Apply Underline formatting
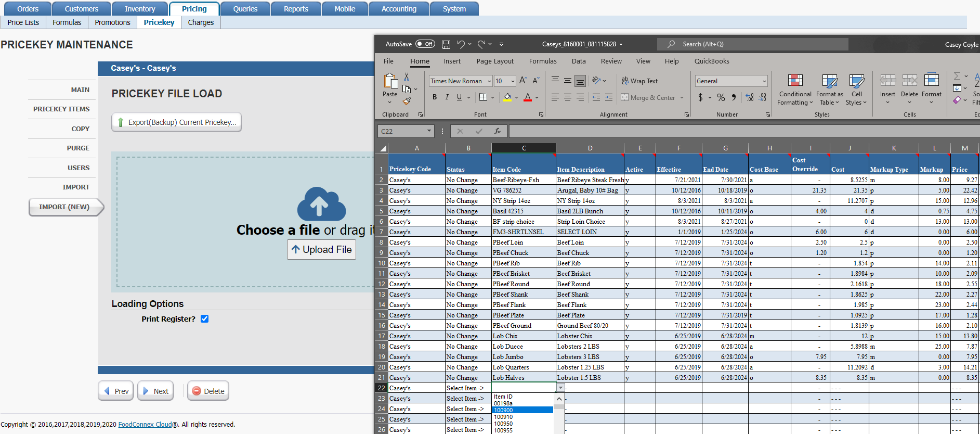 click(x=459, y=97)
